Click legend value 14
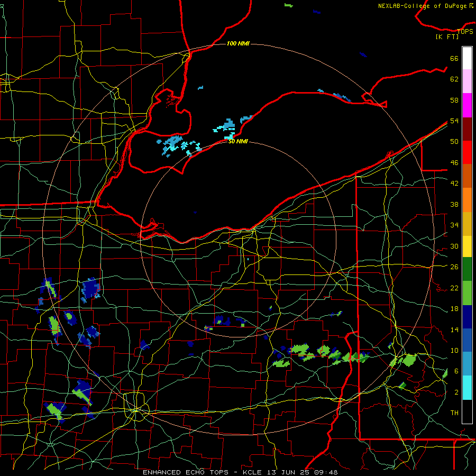 [454, 329]
